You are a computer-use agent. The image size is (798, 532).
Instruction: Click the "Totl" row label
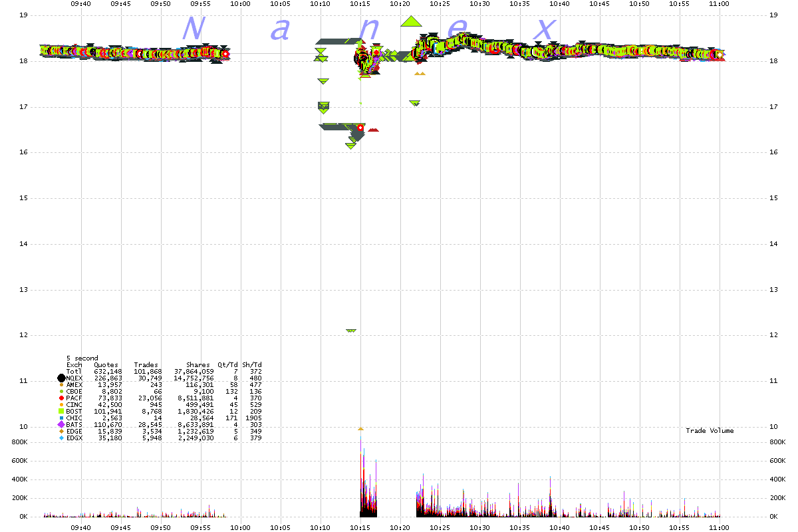point(74,372)
